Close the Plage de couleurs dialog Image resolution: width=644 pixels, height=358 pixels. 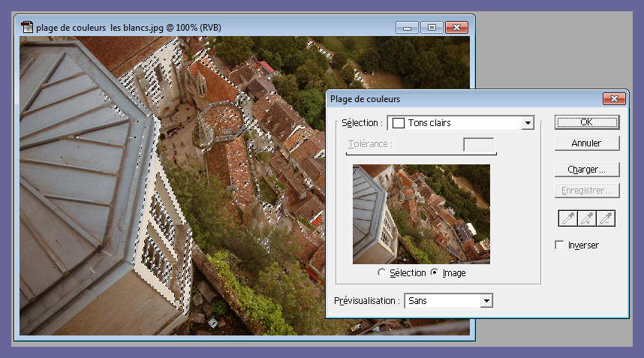click(x=614, y=98)
